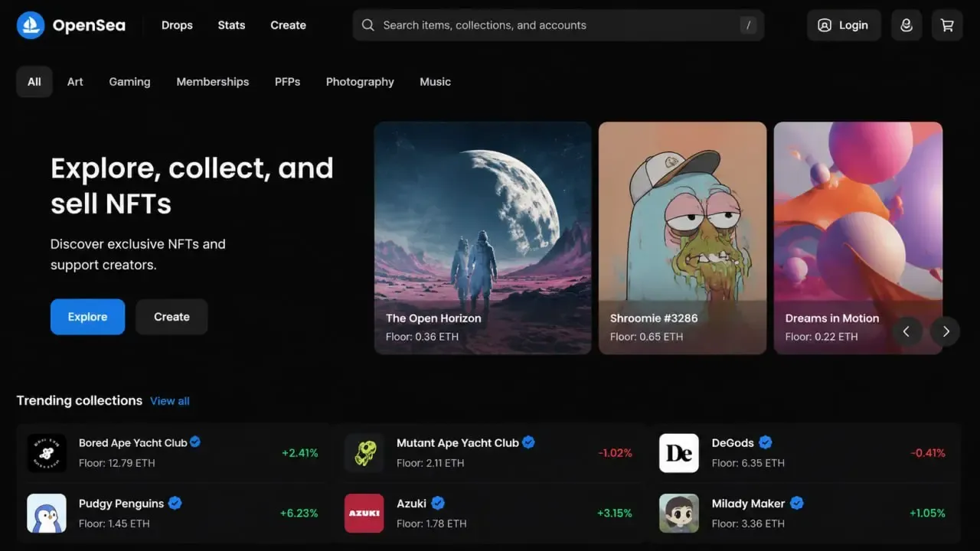Viewport: 980px width, 551px height.
Task: Focus the search items and collections field
Action: pos(558,25)
